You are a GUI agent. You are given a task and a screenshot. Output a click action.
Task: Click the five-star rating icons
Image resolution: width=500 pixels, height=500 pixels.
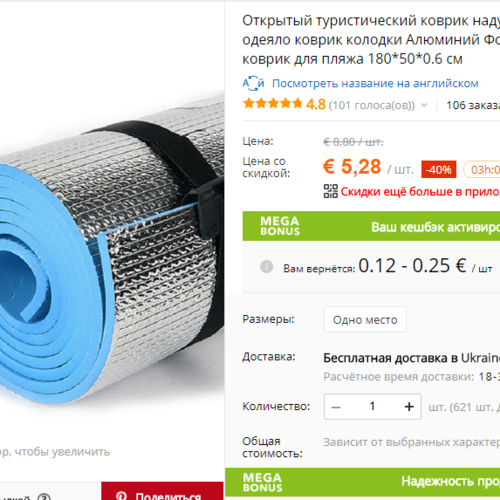point(273,104)
